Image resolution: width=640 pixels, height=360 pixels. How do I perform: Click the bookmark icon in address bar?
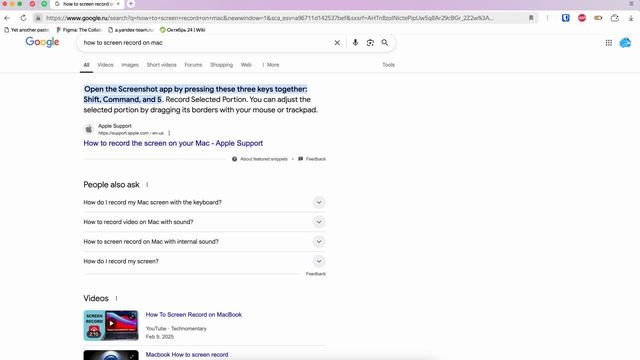pos(531,18)
